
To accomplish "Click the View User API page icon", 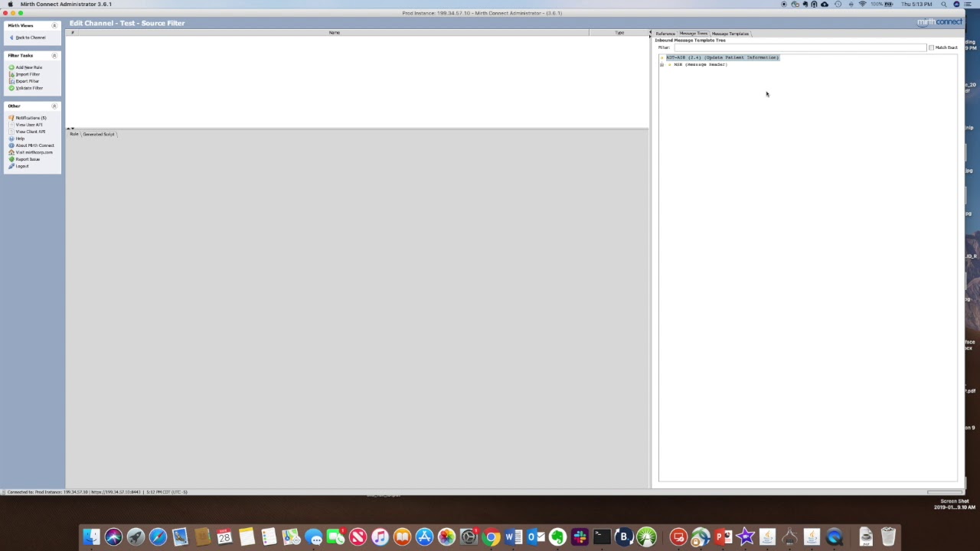I will pos(11,125).
